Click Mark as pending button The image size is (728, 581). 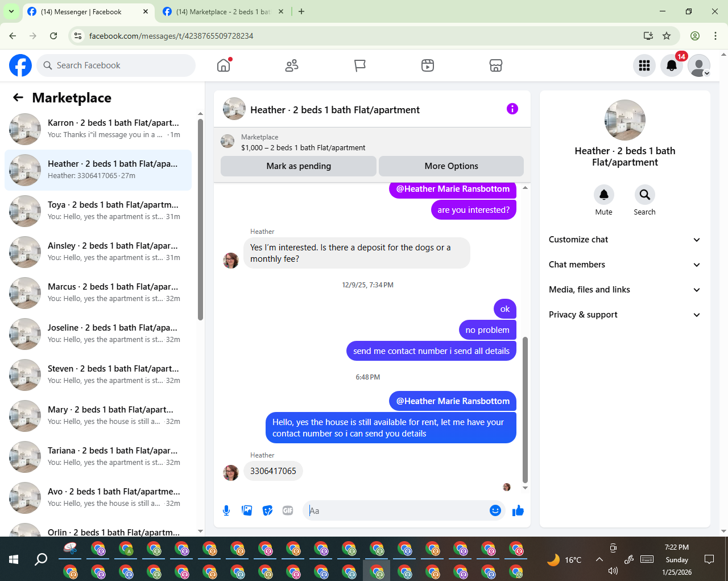[x=299, y=166]
